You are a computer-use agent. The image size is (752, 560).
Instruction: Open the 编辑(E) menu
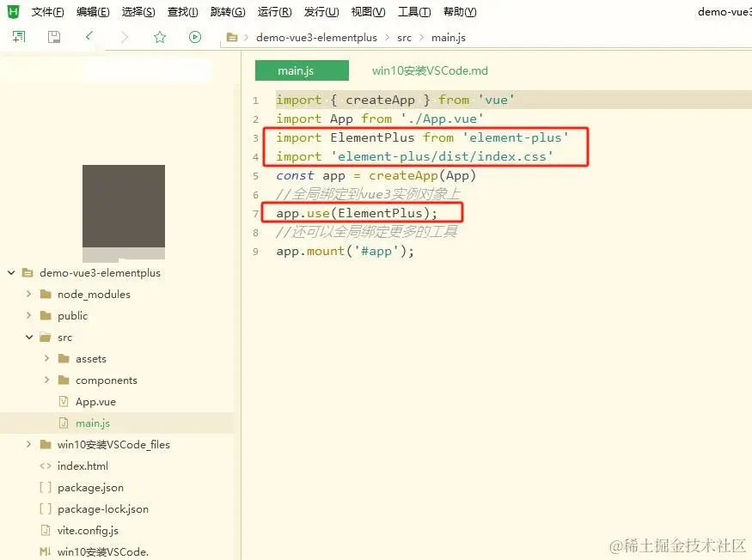(x=93, y=11)
